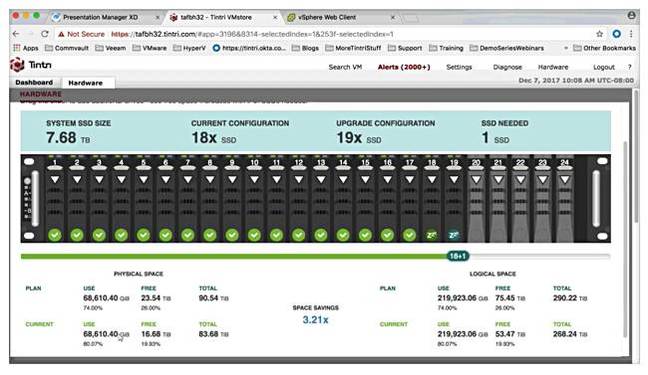
Task: Click the 7.68 TB system SSD size
Action: 68,138
